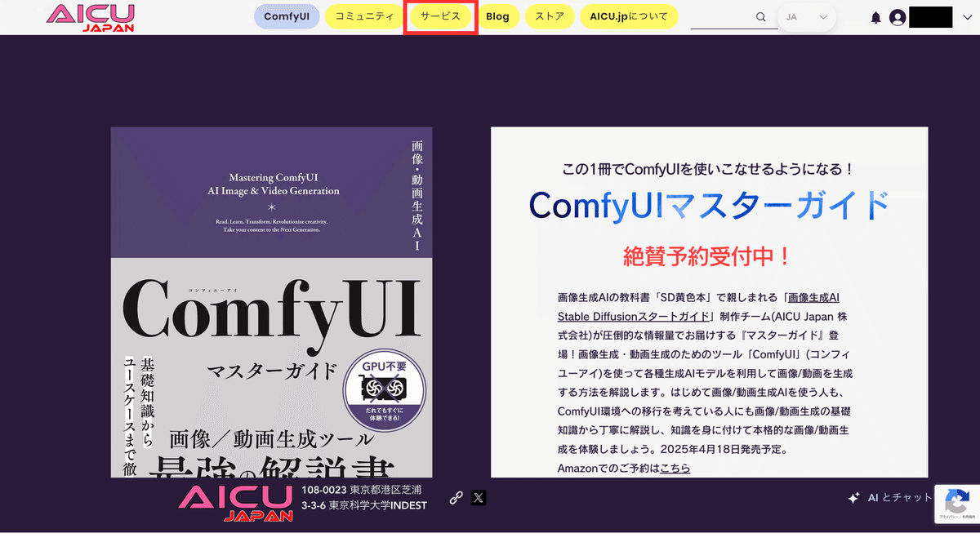Follow the Amazon こちら pre-order link
The image size is (980, 551).
675,468
